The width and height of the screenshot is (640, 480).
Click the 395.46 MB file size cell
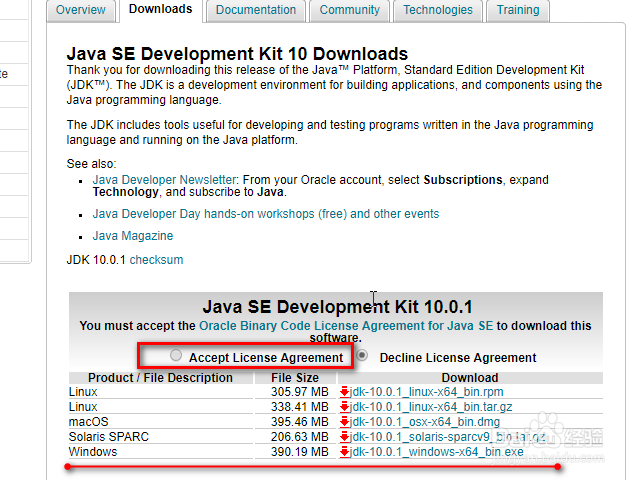(300, 422)
